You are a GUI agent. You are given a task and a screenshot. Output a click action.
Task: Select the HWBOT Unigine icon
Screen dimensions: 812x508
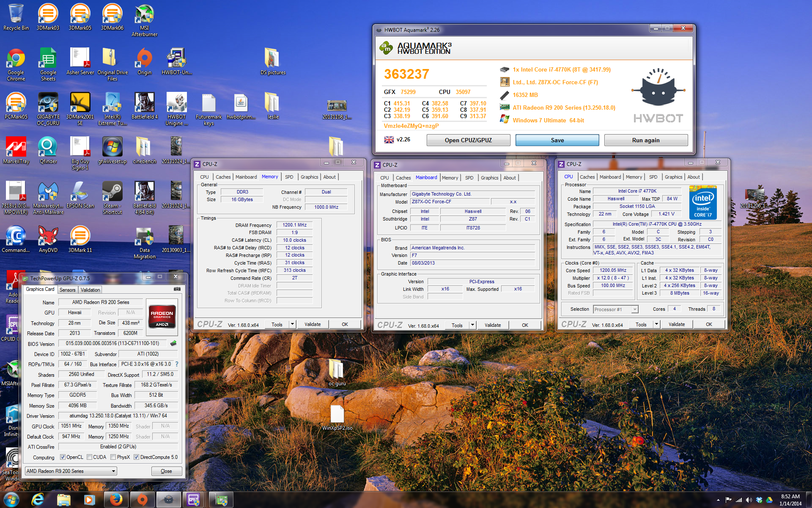(176, 109)
